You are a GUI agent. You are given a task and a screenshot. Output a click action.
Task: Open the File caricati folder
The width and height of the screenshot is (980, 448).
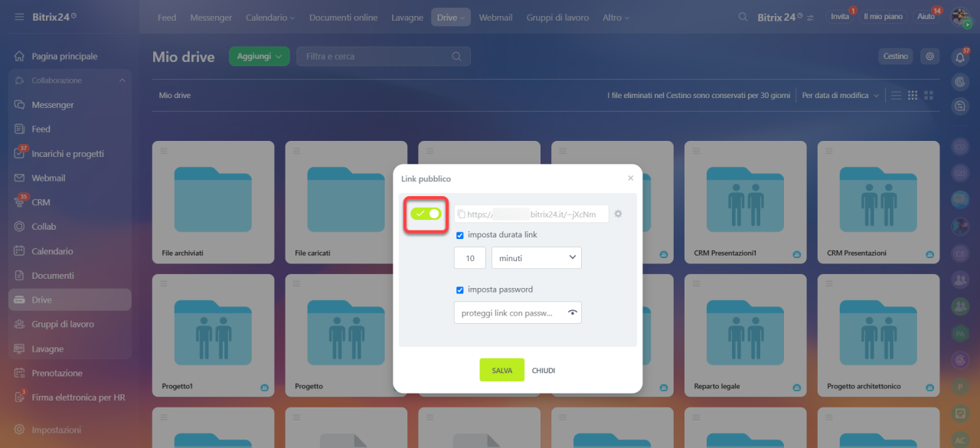[346, 202]
